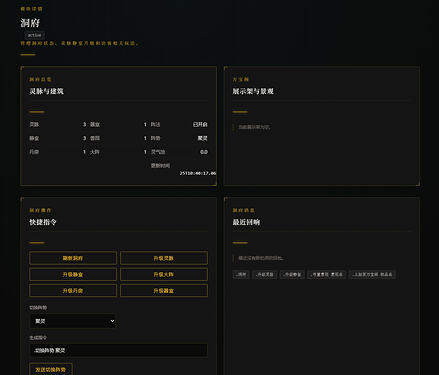Click the active status badge
Viewport: 439px width, 375px height.
(34, 35)
